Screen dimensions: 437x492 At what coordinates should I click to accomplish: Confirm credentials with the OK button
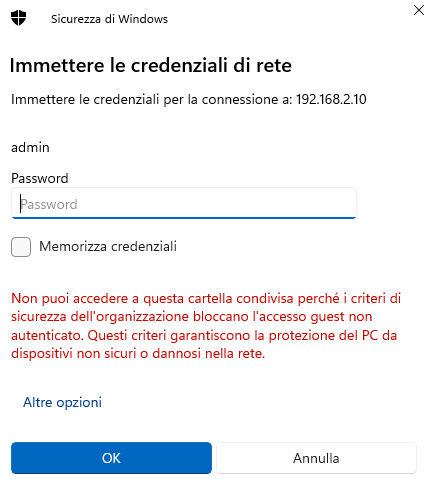(111, 458)
